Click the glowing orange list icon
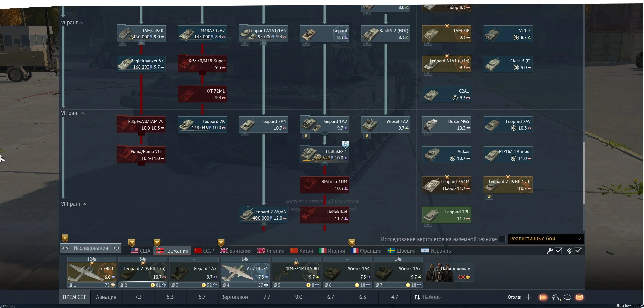This screenshot has width=644, height=308. pyautogui.click(x=543, y=297)
